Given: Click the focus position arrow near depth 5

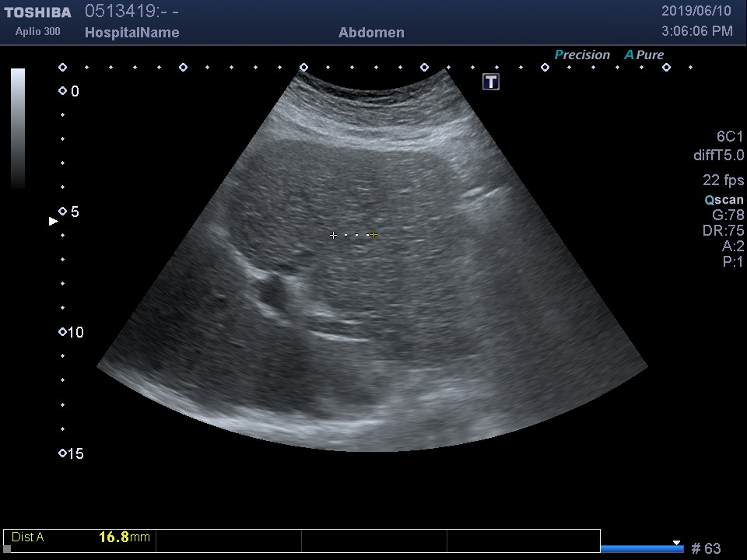Looking at the screenshot, I should click(54, 222).
